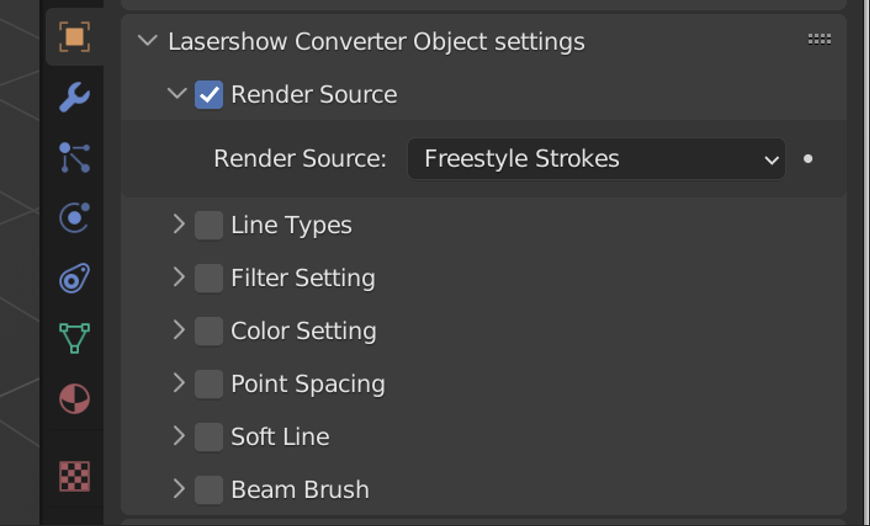This screenshot has width=870, height=526.
Task: Open the Particle properties tab
Action: (74, 157)
